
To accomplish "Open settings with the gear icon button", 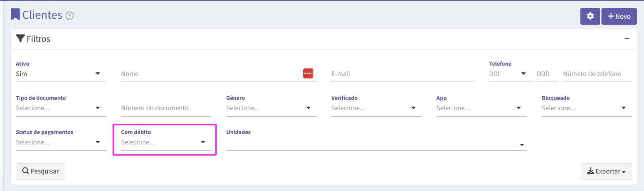I will click(x=590, y=16).
